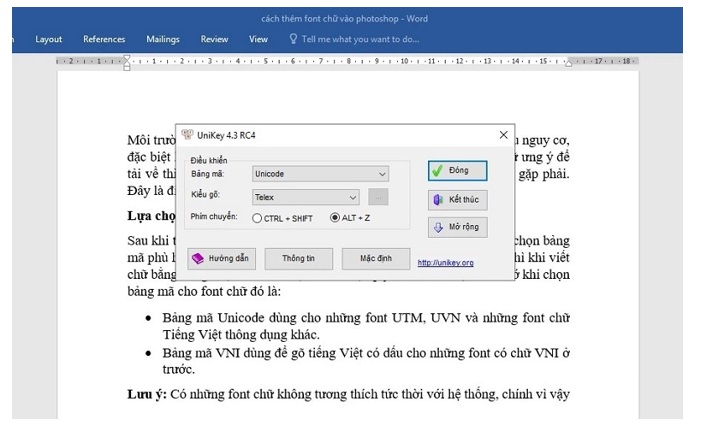Click the green checkmark Đóng button
The image size is (703, 426).
(457, 171)
